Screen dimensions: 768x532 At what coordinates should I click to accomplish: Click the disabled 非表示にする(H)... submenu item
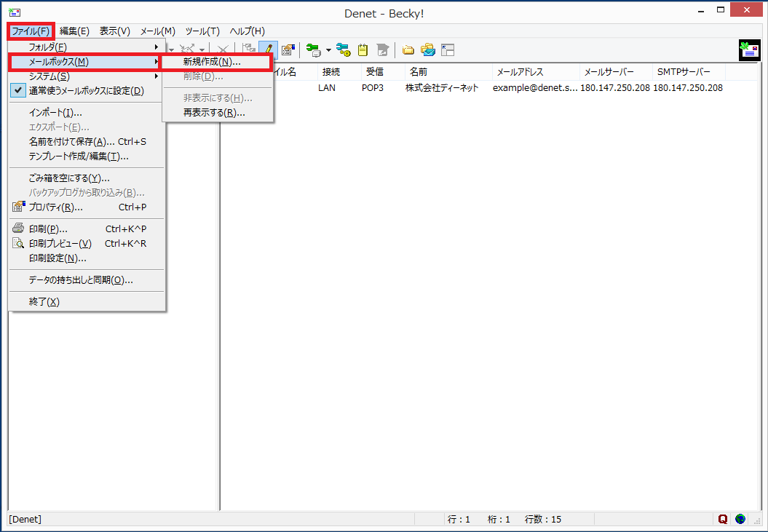click(218, 98)
